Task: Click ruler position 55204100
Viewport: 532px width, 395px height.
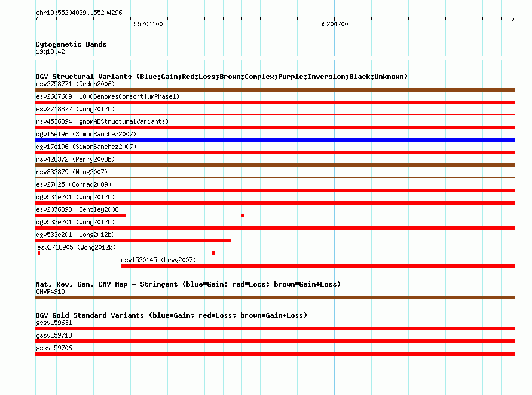Action: click(x=149, y=24)
